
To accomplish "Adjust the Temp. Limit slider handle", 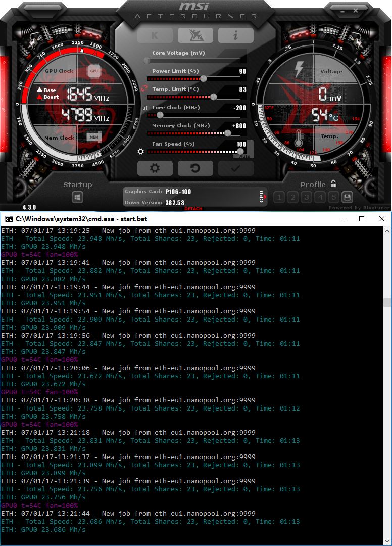I will coord(214,97).
